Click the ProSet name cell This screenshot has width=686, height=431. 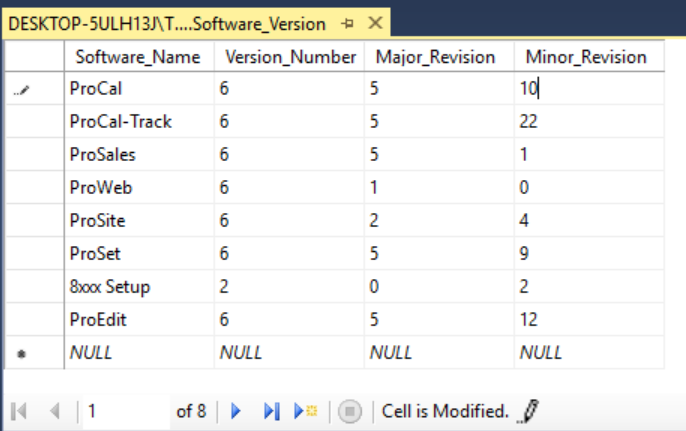[139, 253]
